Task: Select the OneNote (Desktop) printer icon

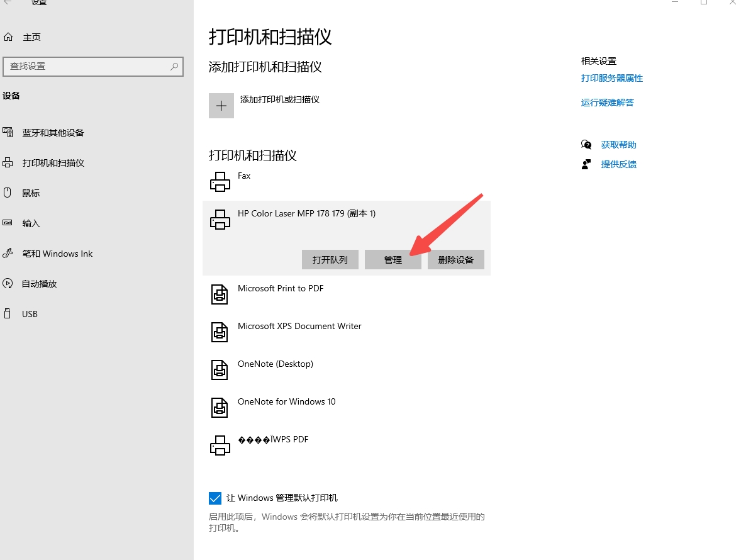Action: coord(220,370)
